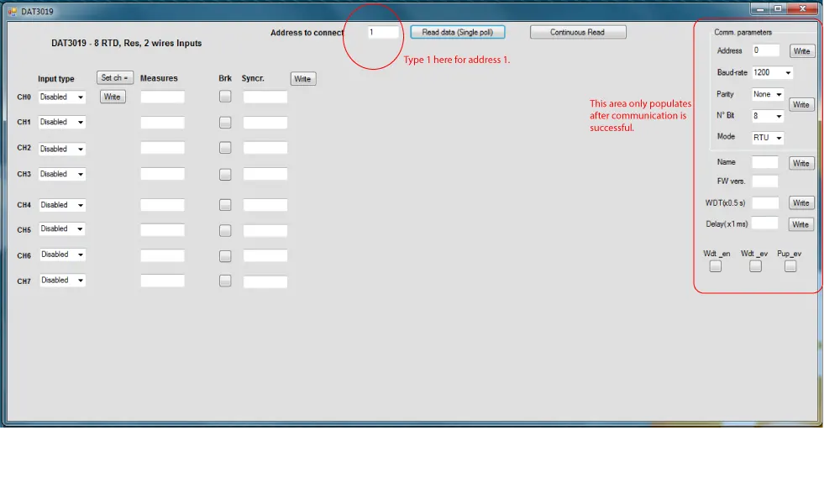This screenshot has height=504, width=840.
Task: Toggle the CH7 Brk checkbox
Action: coord(225,281)
